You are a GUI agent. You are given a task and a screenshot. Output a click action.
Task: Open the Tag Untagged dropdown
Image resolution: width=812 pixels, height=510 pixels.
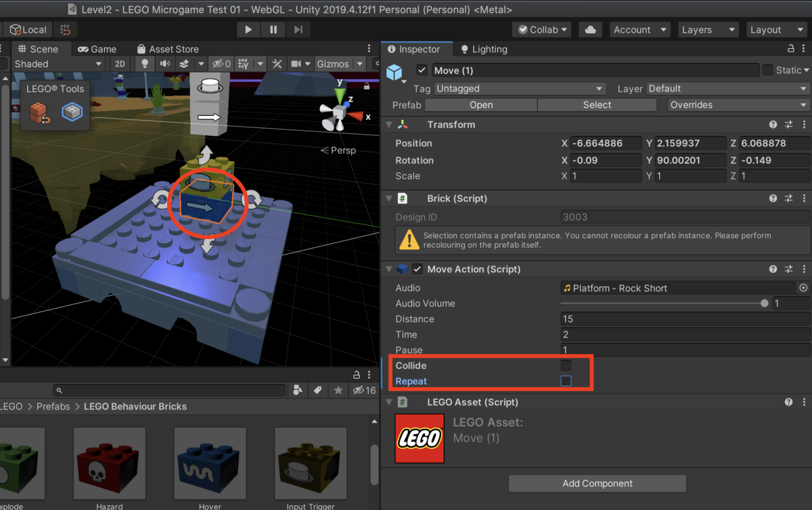point(519,89)
